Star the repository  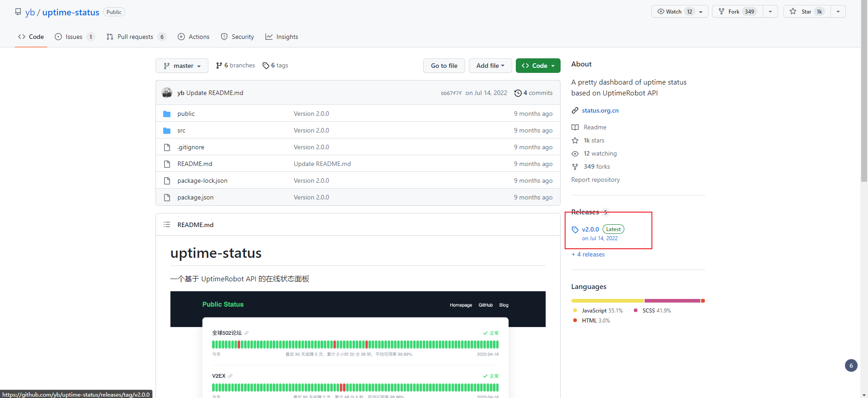click(x=807, y=11)
